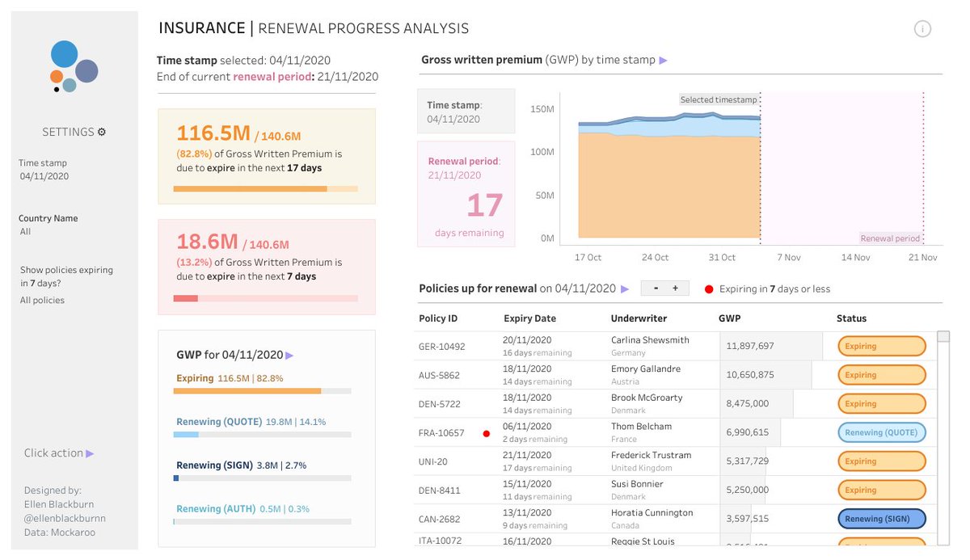Click the Policy ID column header

pos(438,318)
